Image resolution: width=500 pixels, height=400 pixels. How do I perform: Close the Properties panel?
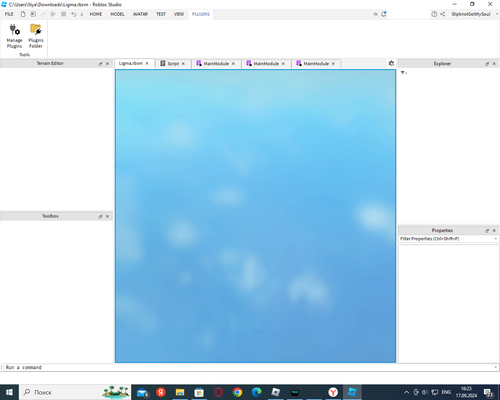coord(494,230)
